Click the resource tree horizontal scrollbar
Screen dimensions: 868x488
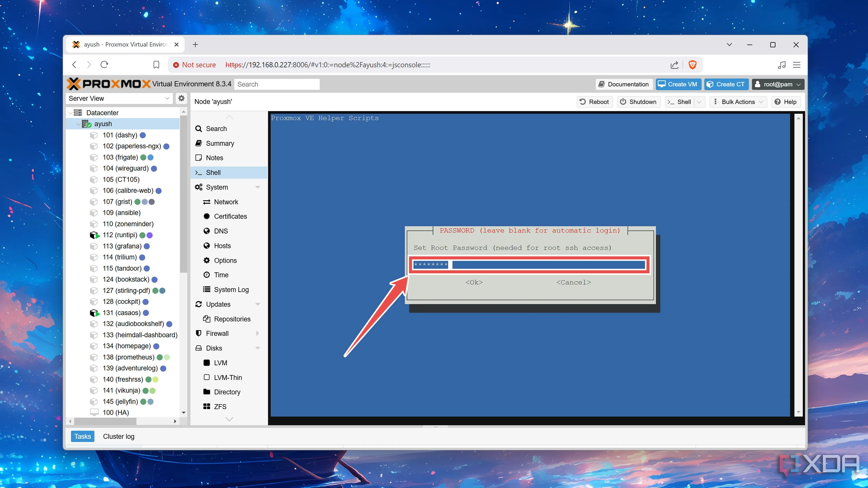point(105,421)
